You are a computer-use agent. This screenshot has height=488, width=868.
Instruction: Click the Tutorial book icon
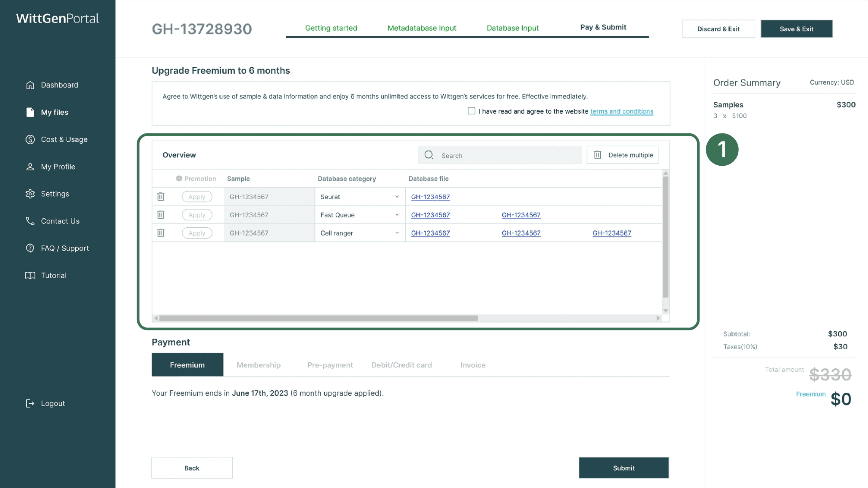pos(30,275)
